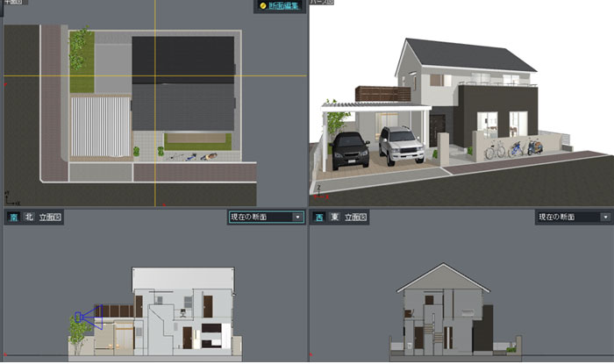Click the 平面図 pane label
The width and height of the screenshot is (614, 364).
click(12, 4)
